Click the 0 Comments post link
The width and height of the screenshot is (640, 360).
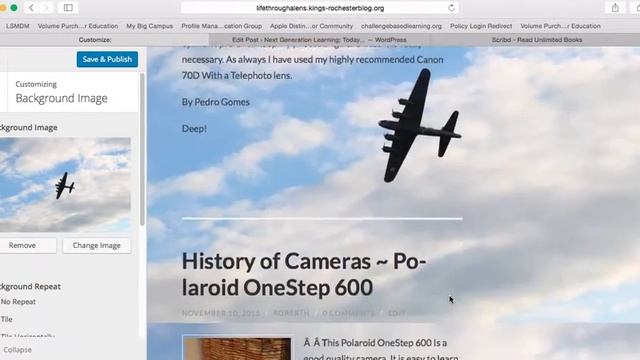point(348,313)
